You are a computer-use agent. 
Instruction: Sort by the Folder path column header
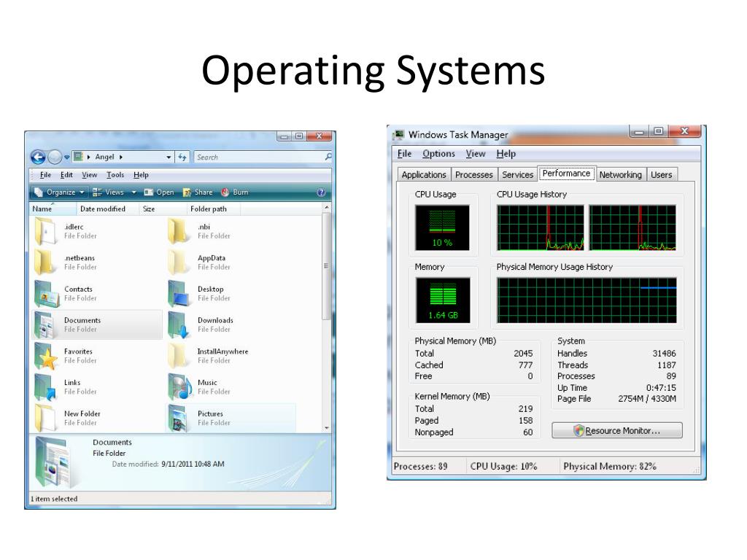[214, 209]
